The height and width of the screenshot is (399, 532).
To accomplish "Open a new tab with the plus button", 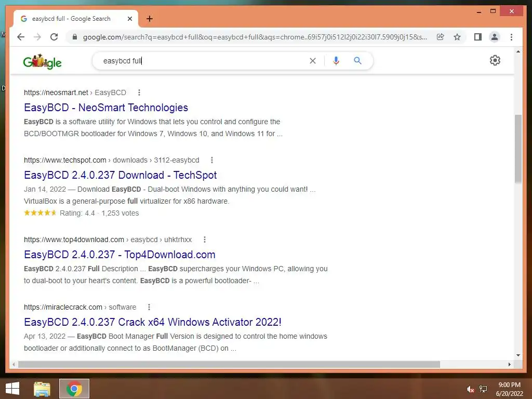I will coord(150,19).
